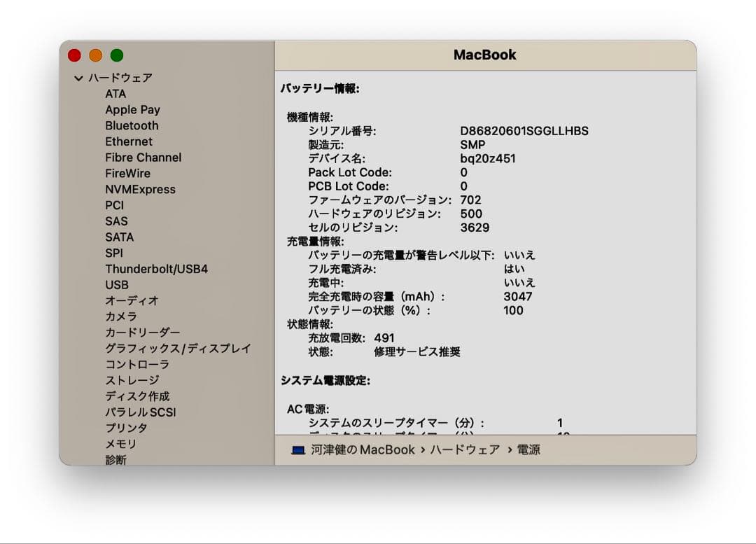The width and height of the screenshot is (756, 544).
Task: View メモリ details
Action: pos(119,444)
